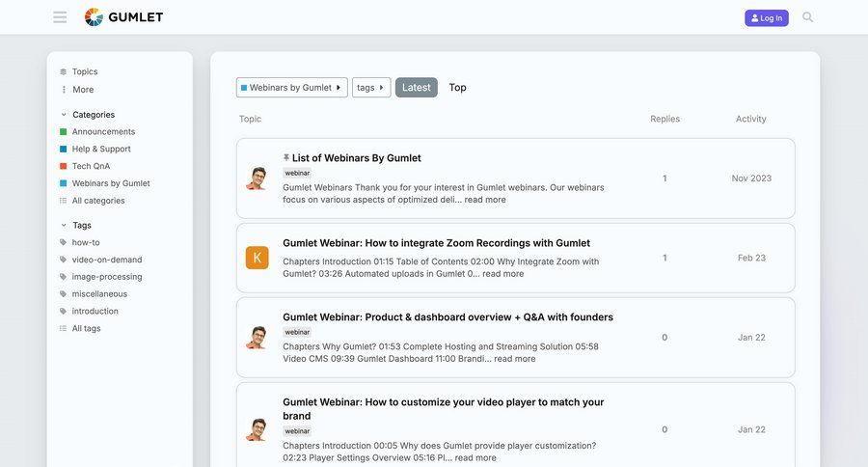
Task: Click author avatar on Product & dashboard topic
Action: pos(257,338)
